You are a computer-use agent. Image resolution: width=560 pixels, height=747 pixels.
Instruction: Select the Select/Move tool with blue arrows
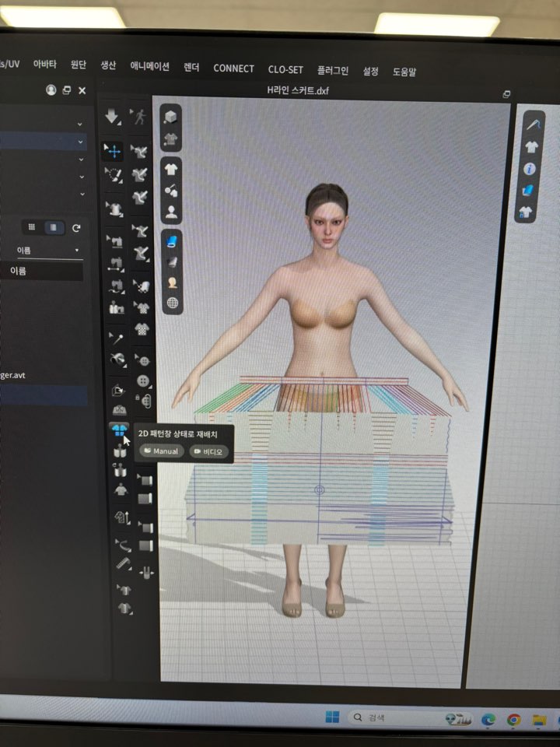click(x=114, y=150)
